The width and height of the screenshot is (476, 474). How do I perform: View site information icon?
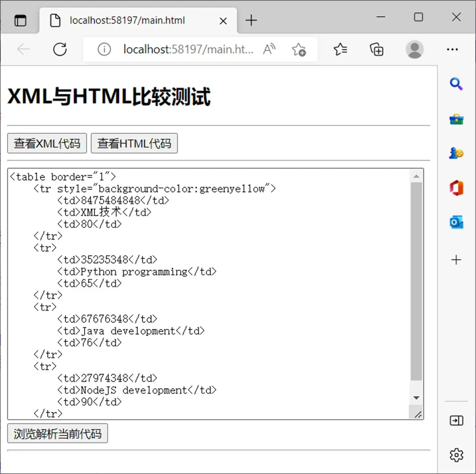(x=104, y=50)
